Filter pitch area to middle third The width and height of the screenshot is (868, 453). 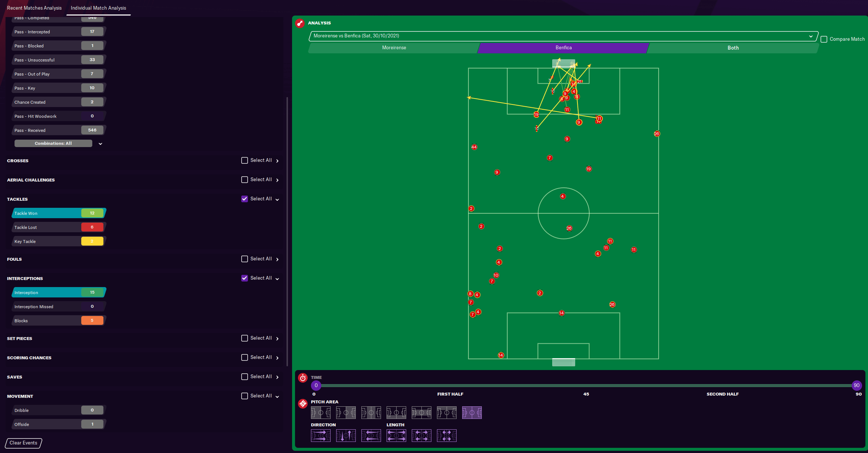tap(371, 412)
